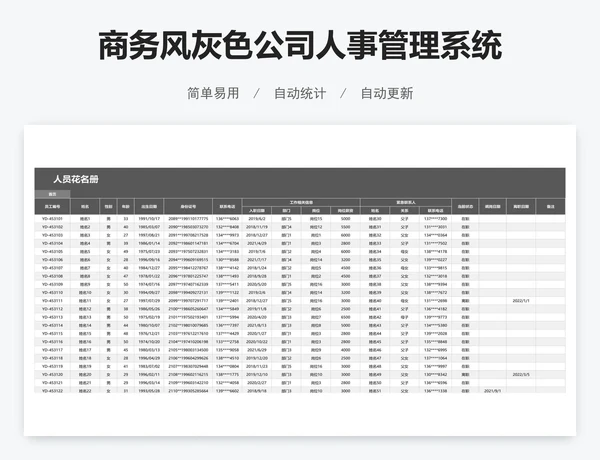Select employee ID cell YD-453102

(x=52, y=227)
